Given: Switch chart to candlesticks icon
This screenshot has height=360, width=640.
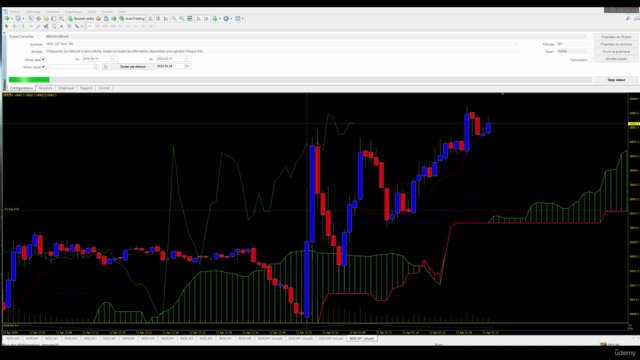Looking at the screenshot, I should tap(158, 19).
